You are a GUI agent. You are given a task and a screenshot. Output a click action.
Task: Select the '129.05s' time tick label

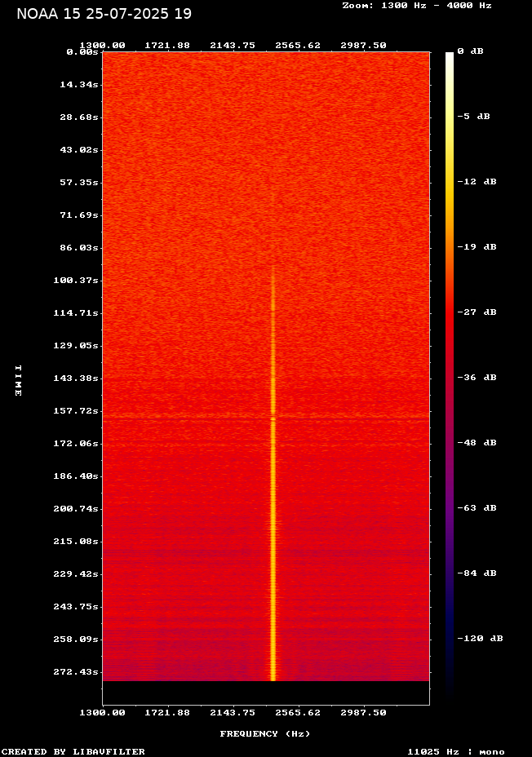(76, 346)
